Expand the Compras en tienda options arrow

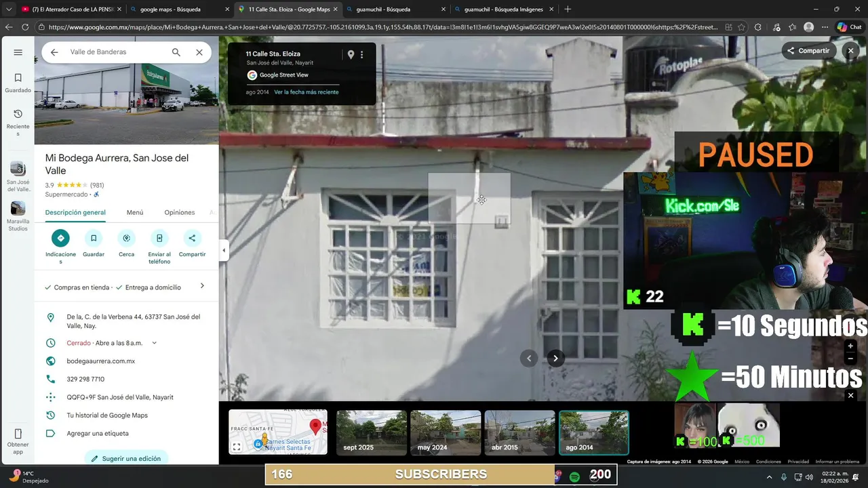pyautogui.click(x=202, y=286)
